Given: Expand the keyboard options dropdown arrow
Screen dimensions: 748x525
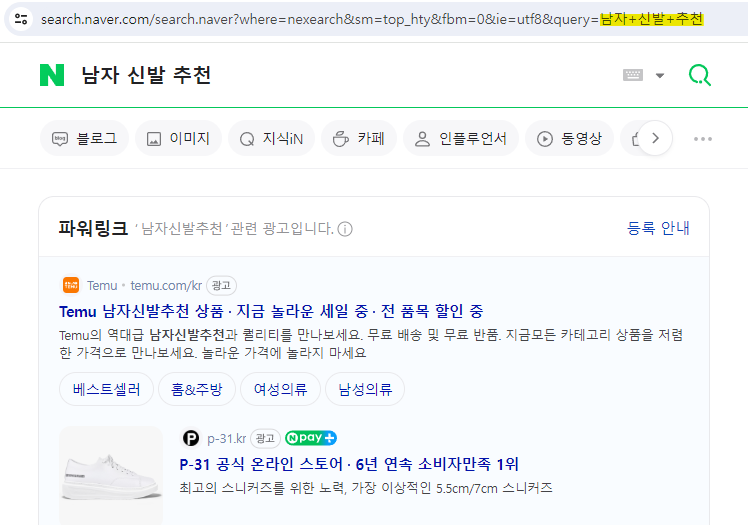Looking at the screenshot, I should 660,75.
